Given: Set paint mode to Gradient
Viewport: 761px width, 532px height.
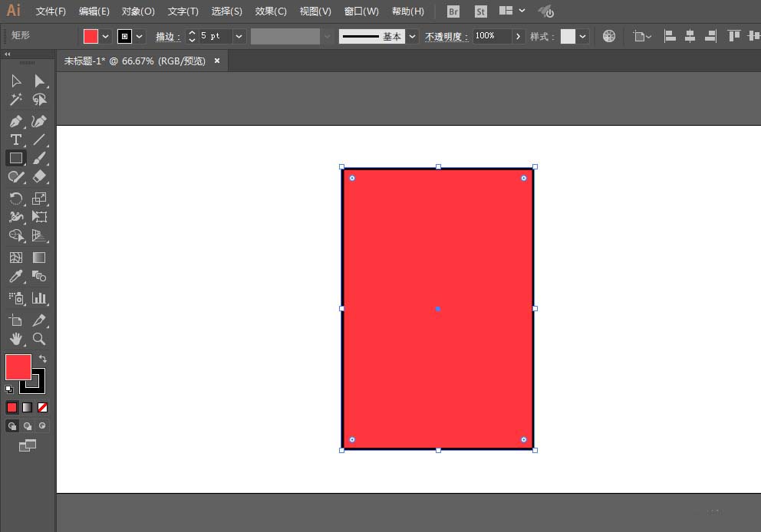Looking at the screenshot, I should 27,407.
